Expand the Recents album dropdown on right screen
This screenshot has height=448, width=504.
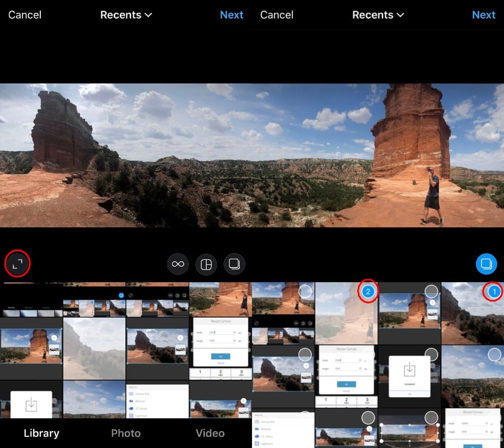click(378, 15)
